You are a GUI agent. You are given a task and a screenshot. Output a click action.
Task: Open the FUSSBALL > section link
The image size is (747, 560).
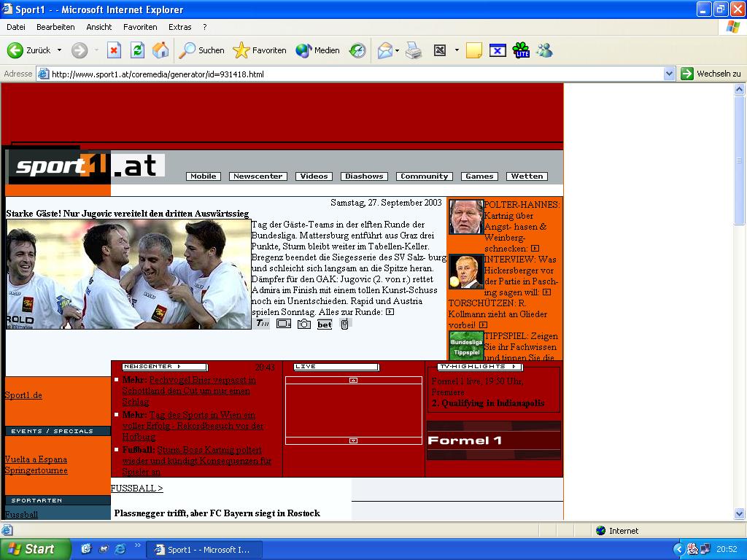click(x=136, y=488)
